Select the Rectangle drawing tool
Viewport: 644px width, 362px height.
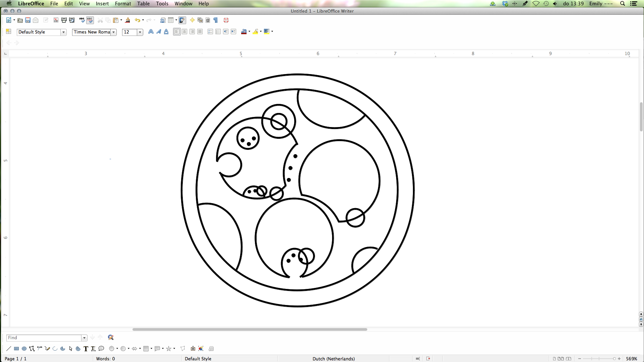[x=16, y=349]
